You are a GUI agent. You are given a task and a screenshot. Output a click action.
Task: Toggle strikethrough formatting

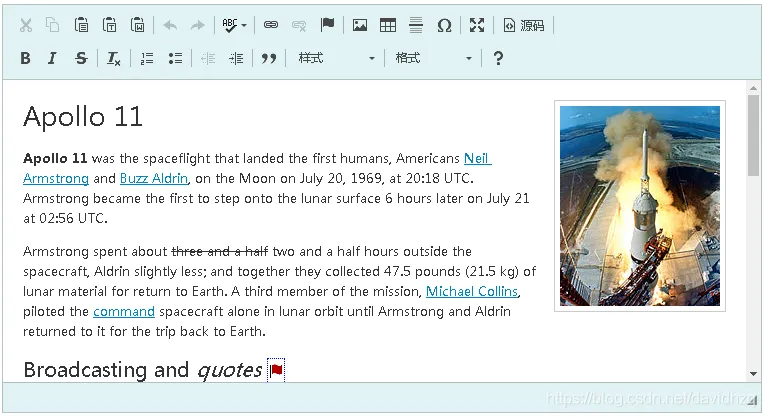[81, 59]
